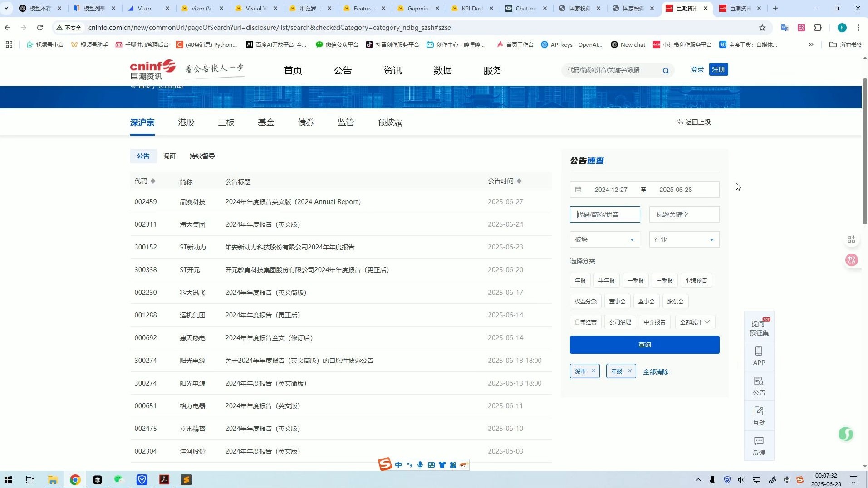Click 全部清除 to clear filters
868x488 pixels.
point(655,372)
